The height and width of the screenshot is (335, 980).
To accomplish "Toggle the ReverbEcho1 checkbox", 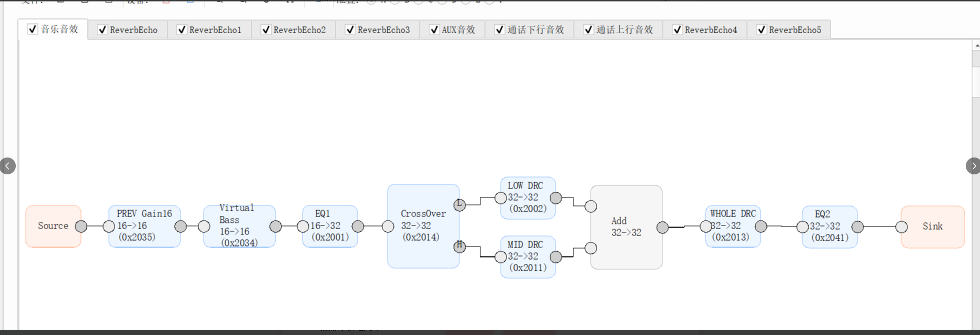I will [182, 29].
